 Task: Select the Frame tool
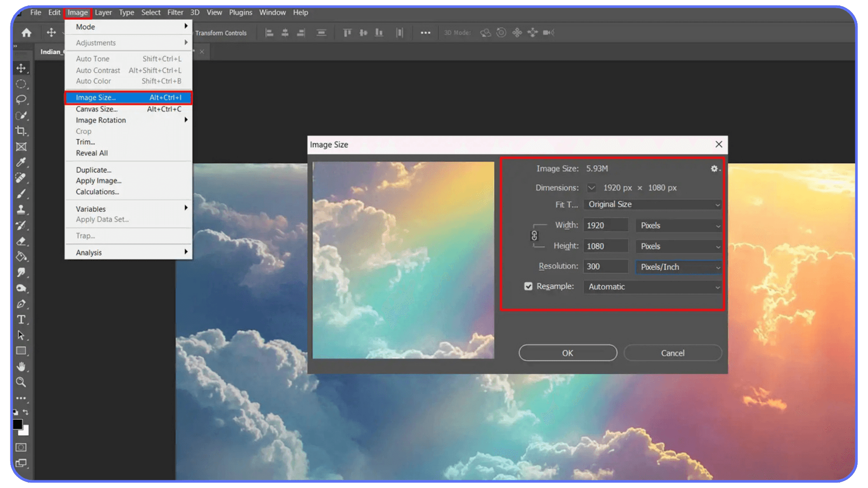21,146
